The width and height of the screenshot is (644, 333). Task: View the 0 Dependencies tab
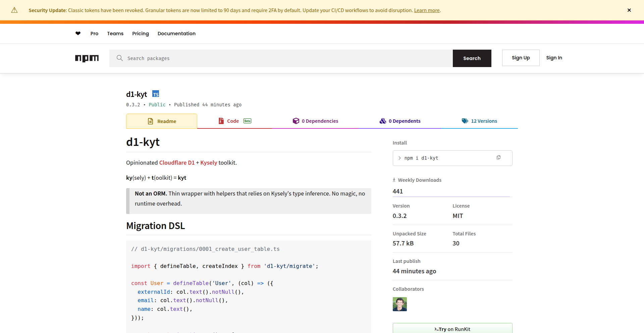[315, 121]
